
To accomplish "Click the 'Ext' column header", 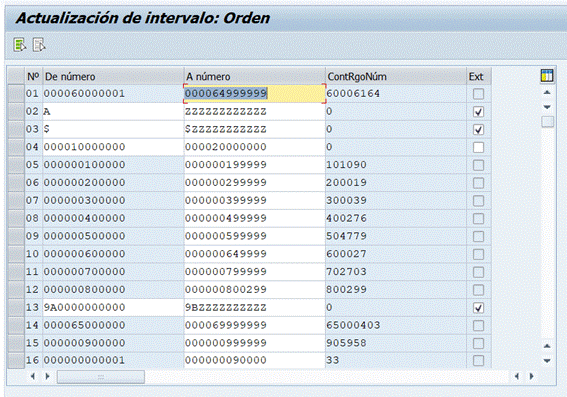I will click(479, 76).
